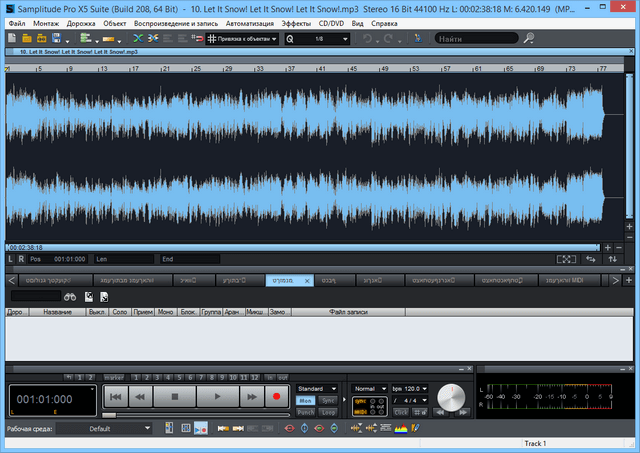Click the new project icon in toolbar
Viewport: 640px width, 453px height.
[11, 39]
